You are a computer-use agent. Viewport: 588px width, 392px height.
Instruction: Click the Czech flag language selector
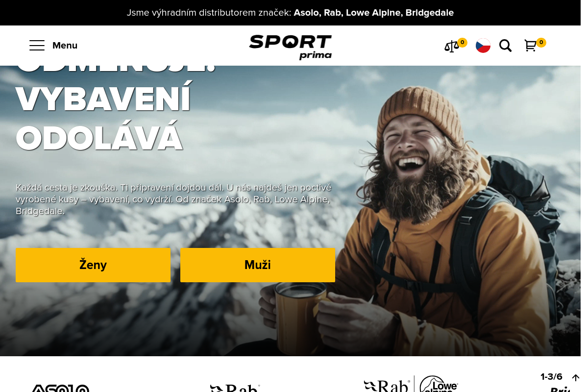click(x=483, y=46)
